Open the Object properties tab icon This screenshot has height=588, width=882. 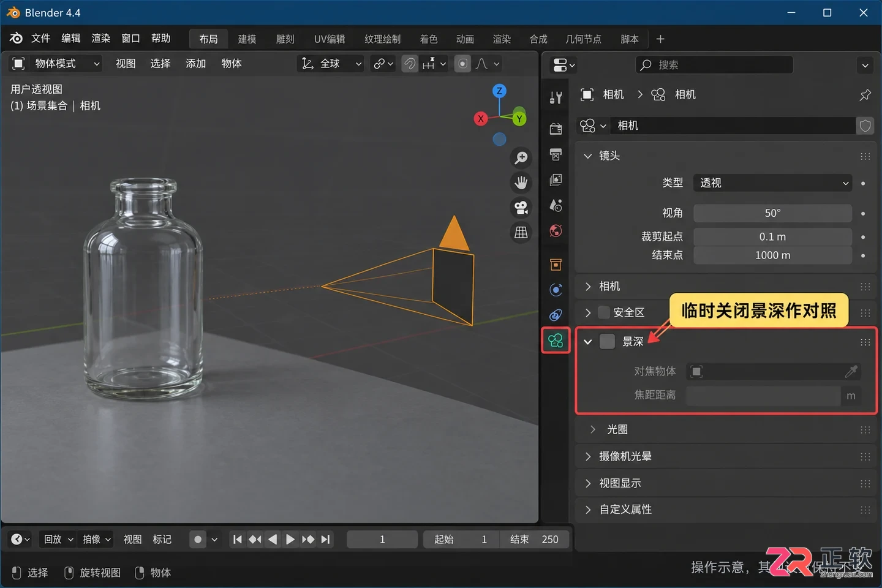click(556, 265)
